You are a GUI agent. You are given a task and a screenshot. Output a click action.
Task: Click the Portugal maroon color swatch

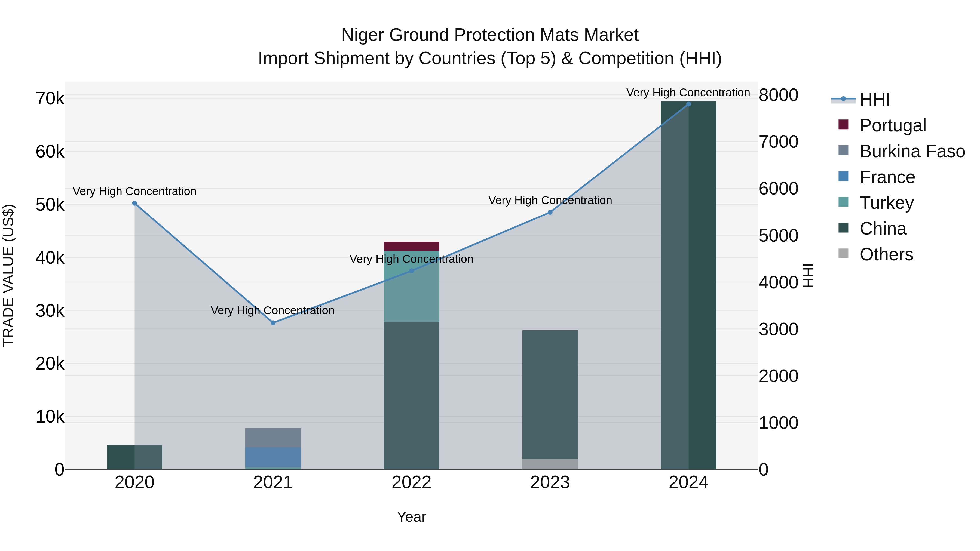pyautogui.click(x=843, y=124)
